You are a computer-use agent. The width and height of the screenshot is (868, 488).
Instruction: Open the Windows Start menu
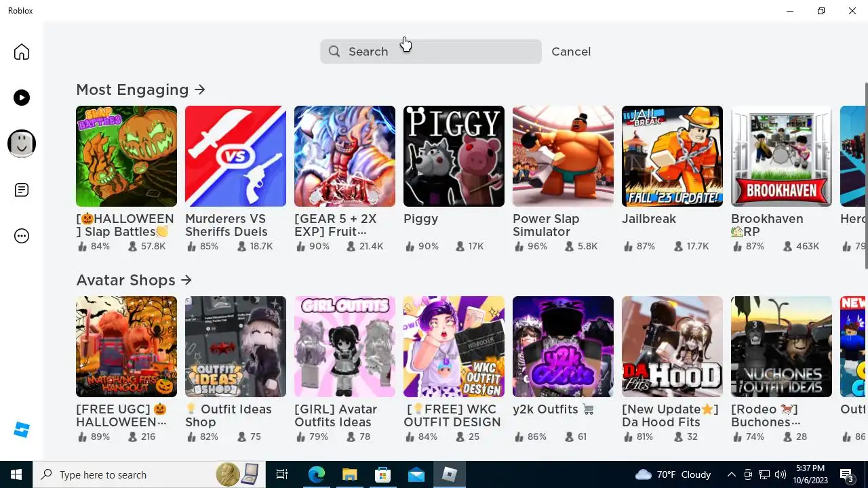[16, 474]
